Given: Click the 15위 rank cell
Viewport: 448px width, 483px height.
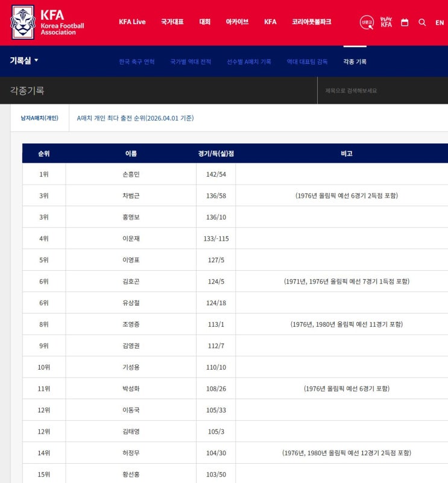Looking at the screenshot, I should (44, 475).
